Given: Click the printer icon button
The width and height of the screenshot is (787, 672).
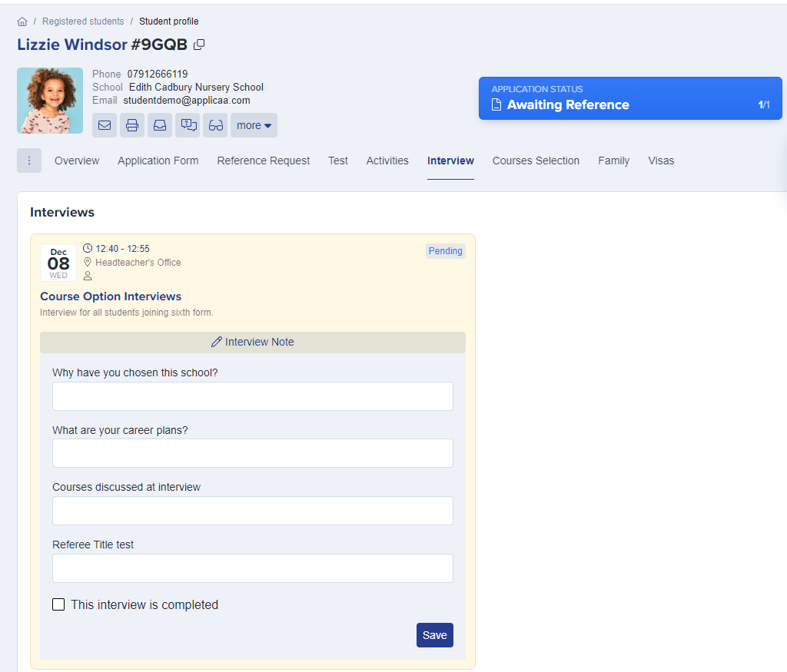Looking at the screenshot, I should pyautogui.click(x=132, y=125).
